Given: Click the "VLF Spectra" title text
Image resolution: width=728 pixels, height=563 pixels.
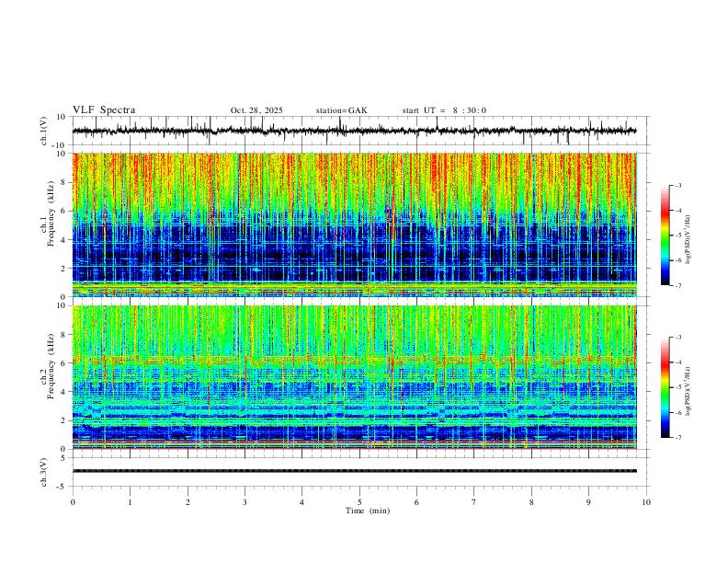Looking at the screenshot, I should pos(104,110).
